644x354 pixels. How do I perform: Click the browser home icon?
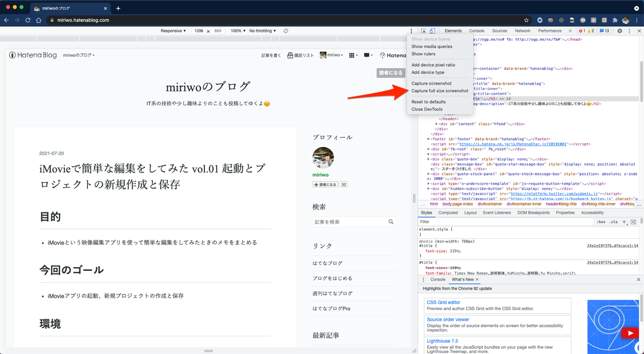click(39, 20)
